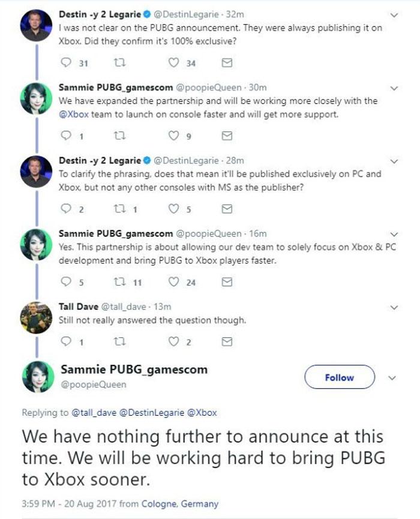Like Destin's tweet with 34 likes

[x=175, y=63]
